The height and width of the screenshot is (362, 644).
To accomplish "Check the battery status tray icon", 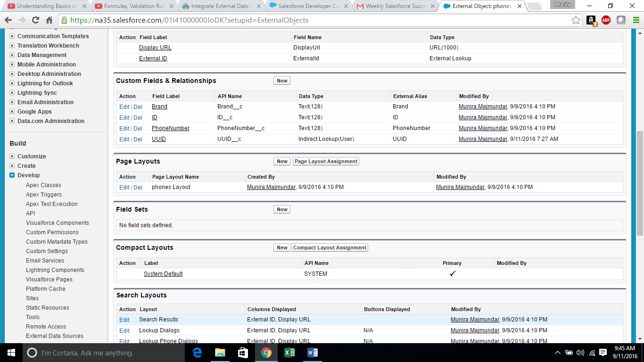I will coord(569,353).
